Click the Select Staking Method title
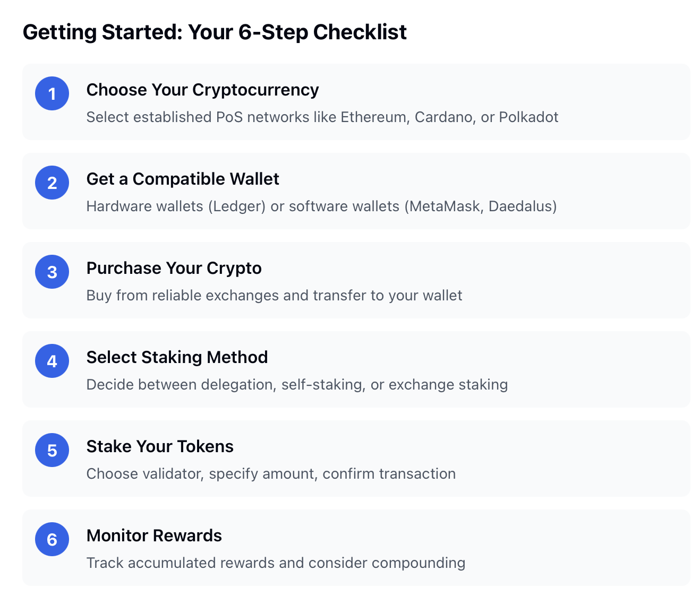Viewport: 700px width, 596px height. pyautogui.click(x=177, y=357)
